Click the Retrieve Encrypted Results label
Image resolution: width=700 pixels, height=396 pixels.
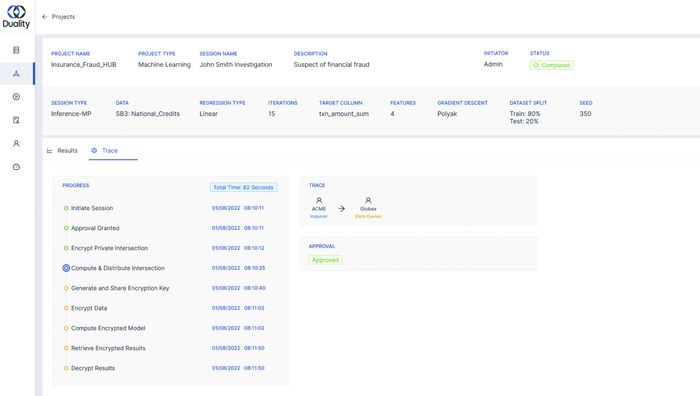[x=108, y=348]
